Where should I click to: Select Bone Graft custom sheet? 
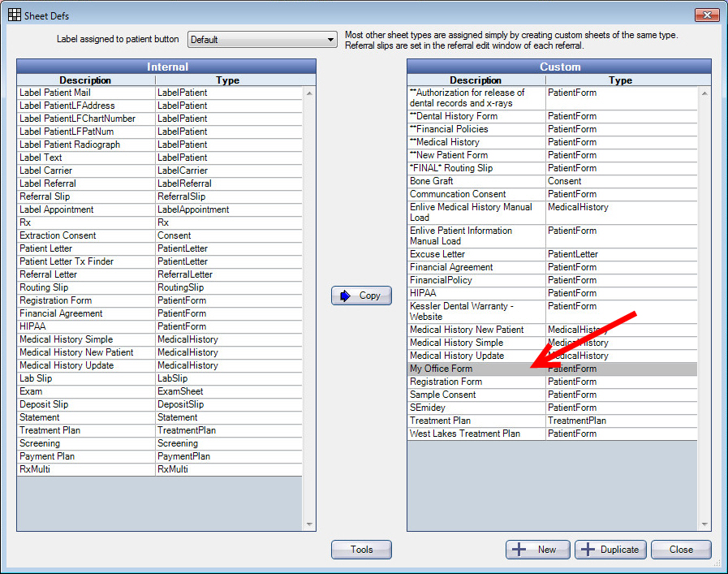click(552, 181)
